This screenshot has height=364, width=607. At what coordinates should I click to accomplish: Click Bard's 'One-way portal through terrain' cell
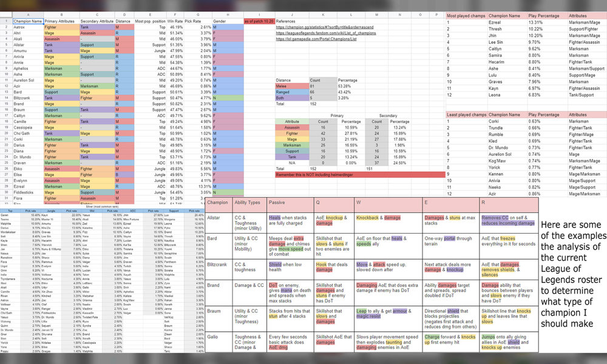point(450,246)
